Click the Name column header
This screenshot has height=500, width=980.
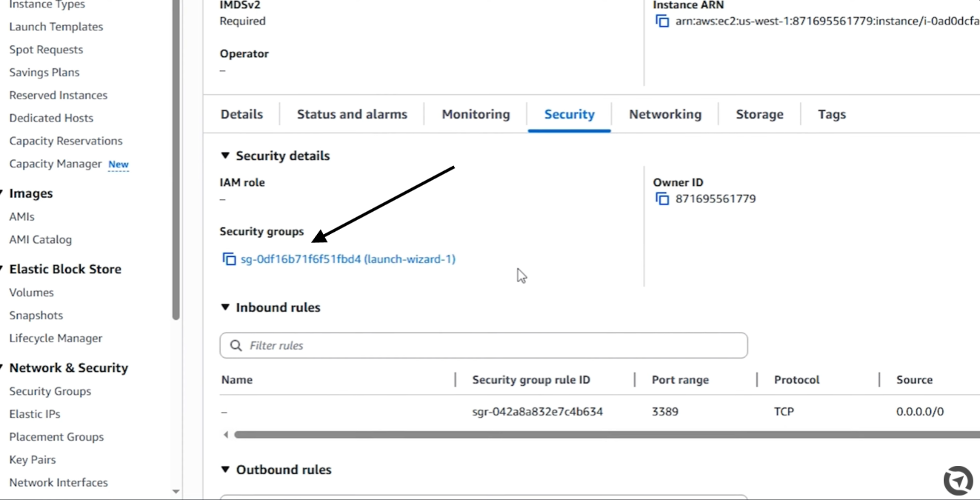237,380
